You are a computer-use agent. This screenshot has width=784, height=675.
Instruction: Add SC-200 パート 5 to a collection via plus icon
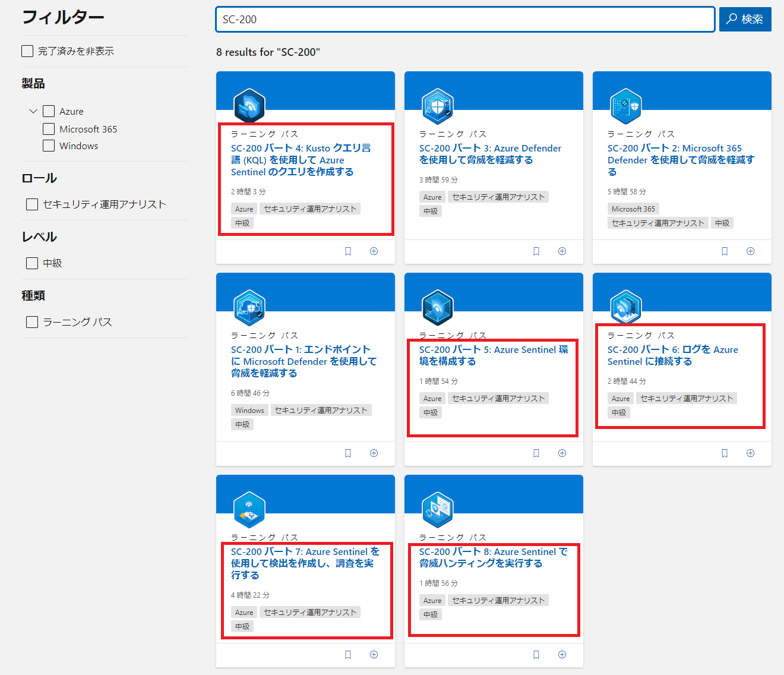coord(561,453)
